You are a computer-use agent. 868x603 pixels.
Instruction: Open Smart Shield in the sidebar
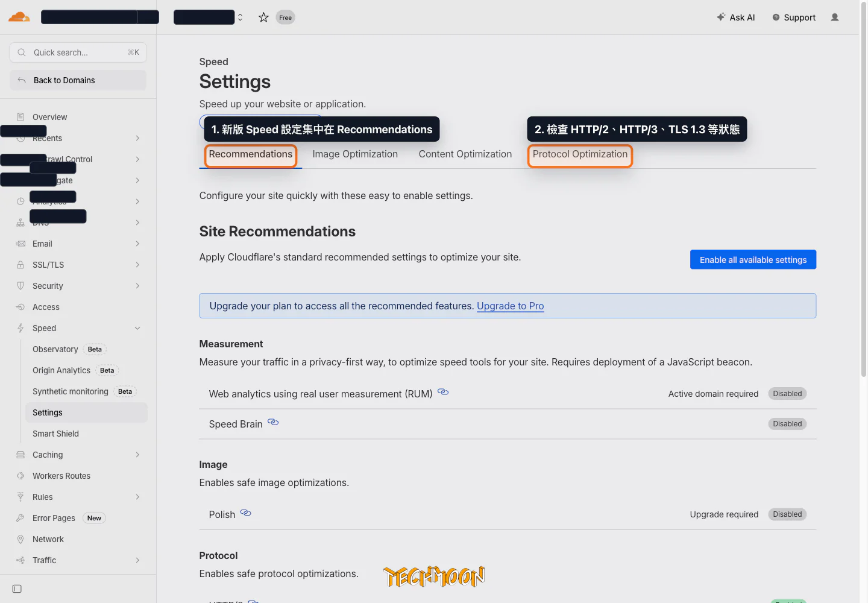[x=55, y=434]
